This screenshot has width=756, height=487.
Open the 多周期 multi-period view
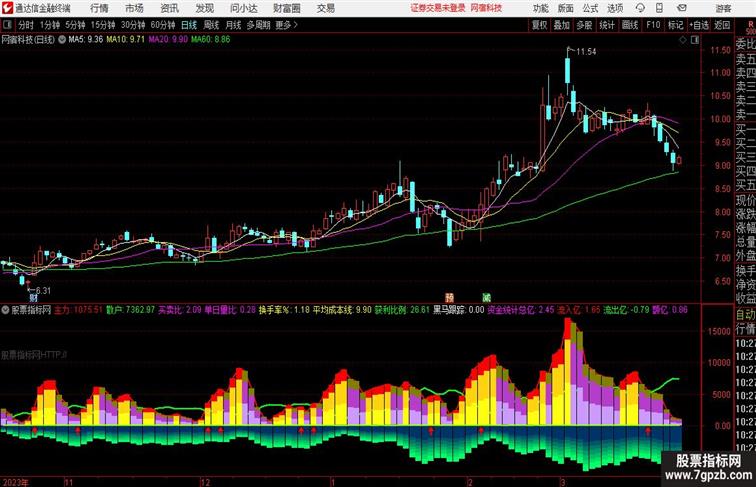(x=258, y=25)
